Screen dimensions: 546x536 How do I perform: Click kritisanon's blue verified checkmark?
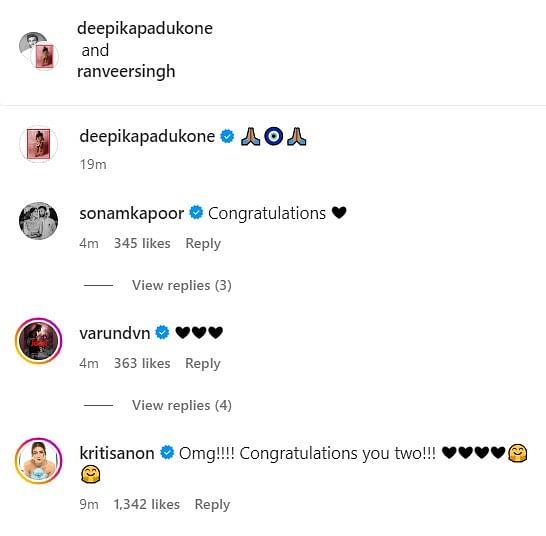[x=167, y=453]
